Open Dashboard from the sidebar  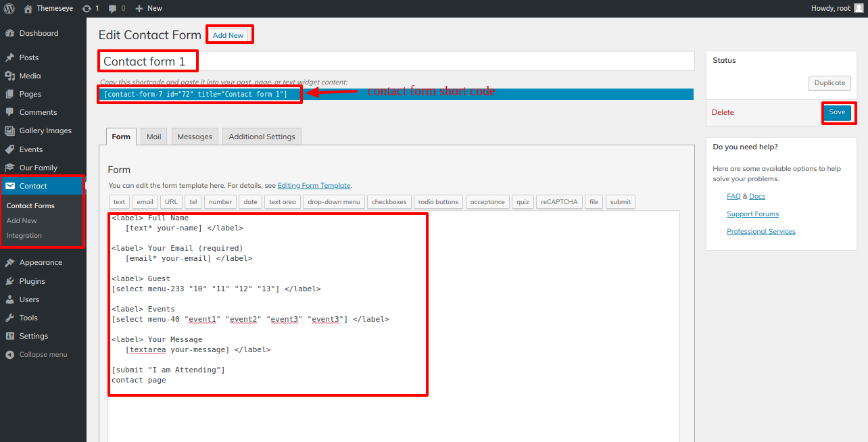39,33
